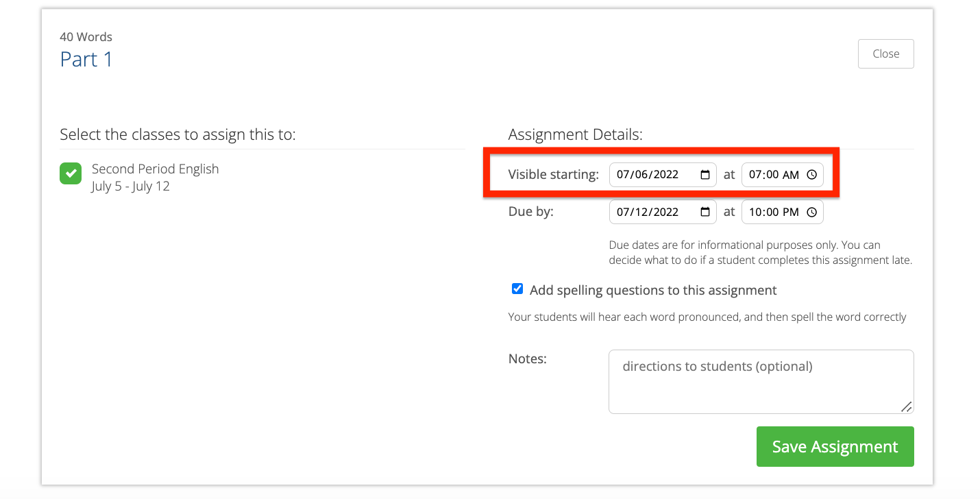Viewport: 980px width, 499px height.
Task: Save the assignment
Action: click(x=835, y=446)
